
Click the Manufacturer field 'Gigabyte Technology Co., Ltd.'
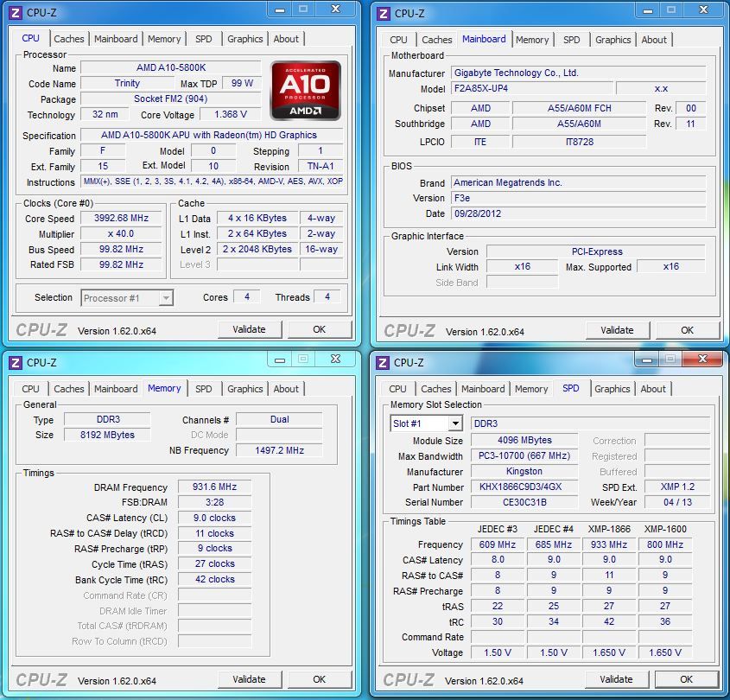coord(578,73)
